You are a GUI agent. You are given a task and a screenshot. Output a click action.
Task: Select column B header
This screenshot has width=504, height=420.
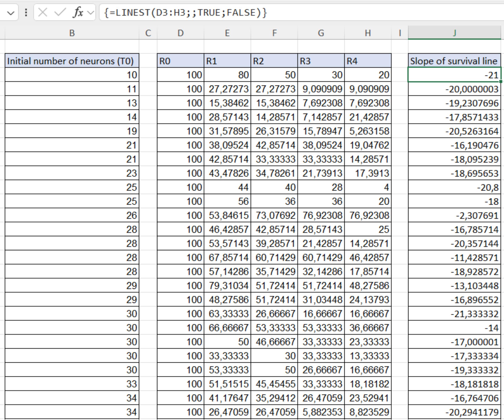pyautogui.click(x=72, y=33)
